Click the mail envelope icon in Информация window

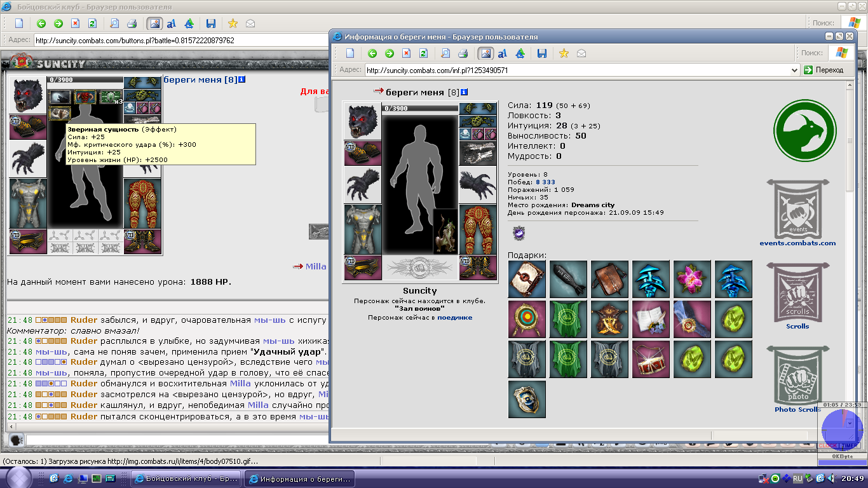pos(581,53)
